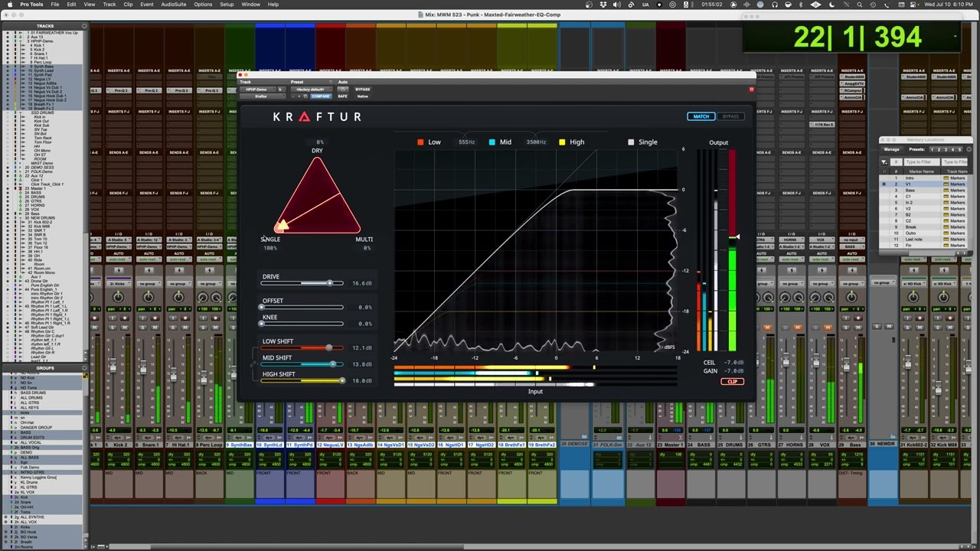Click the main counter display 22|1|394
The width and height of the screenshot is (980, 551).
pos(857,37)
